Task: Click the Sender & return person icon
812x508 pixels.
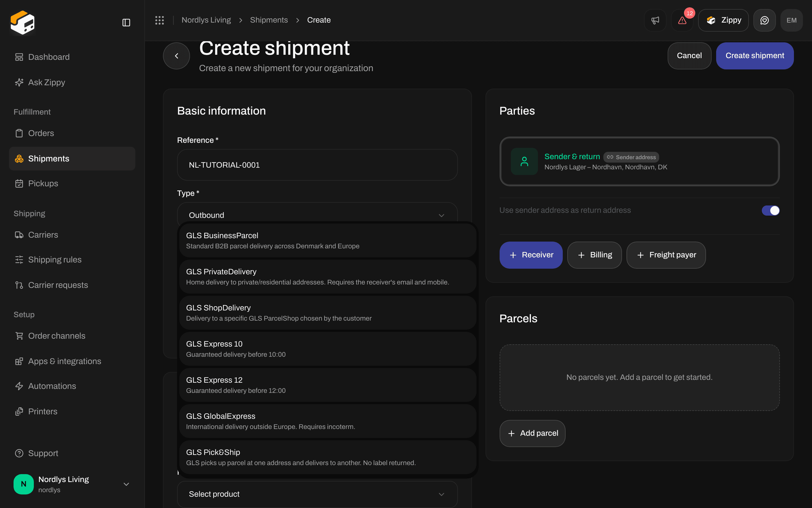Action: pos(524,161)
